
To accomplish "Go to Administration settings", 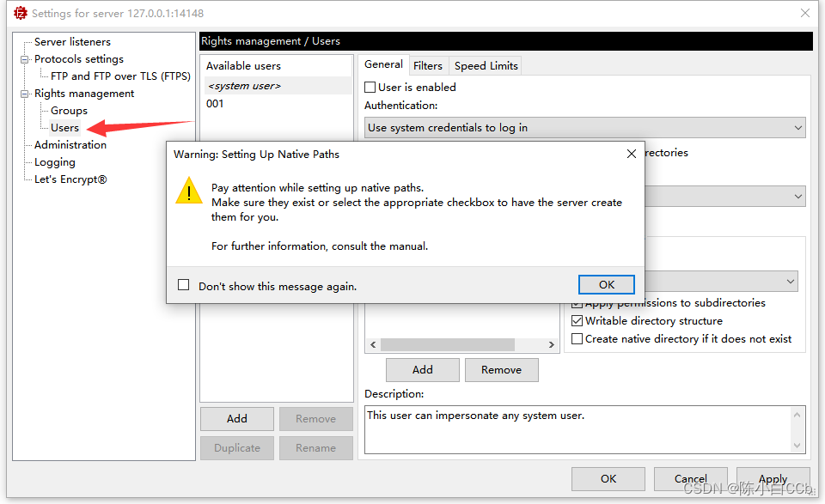I will 70,145.
